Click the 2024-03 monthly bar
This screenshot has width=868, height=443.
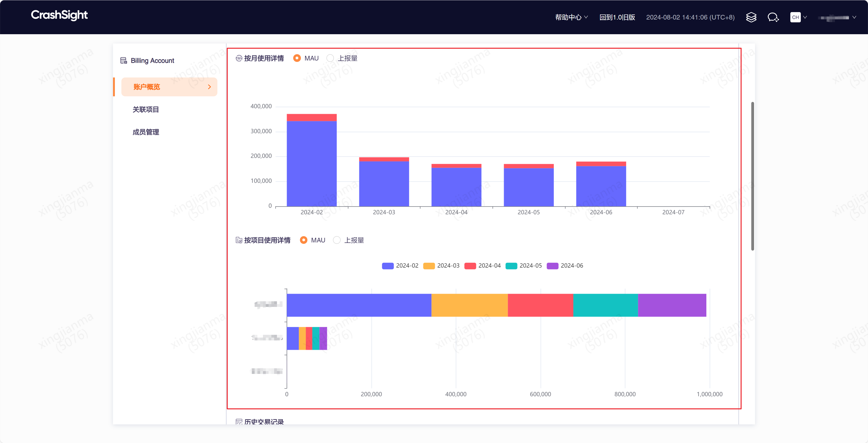click(x=384, y=182)
